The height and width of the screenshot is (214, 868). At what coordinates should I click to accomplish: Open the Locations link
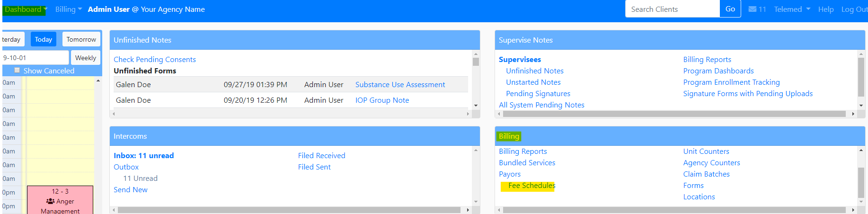699,197
